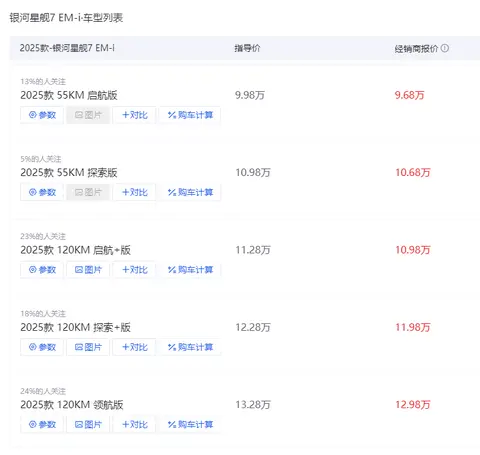Viewport: 480px width, 455px height.
Task: View 图片 of 120KM 探索+版
Action: [88, 347]
